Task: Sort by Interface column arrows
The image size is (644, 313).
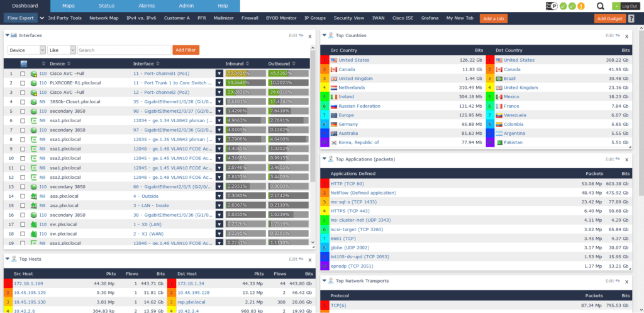Action: coord(158,64)
